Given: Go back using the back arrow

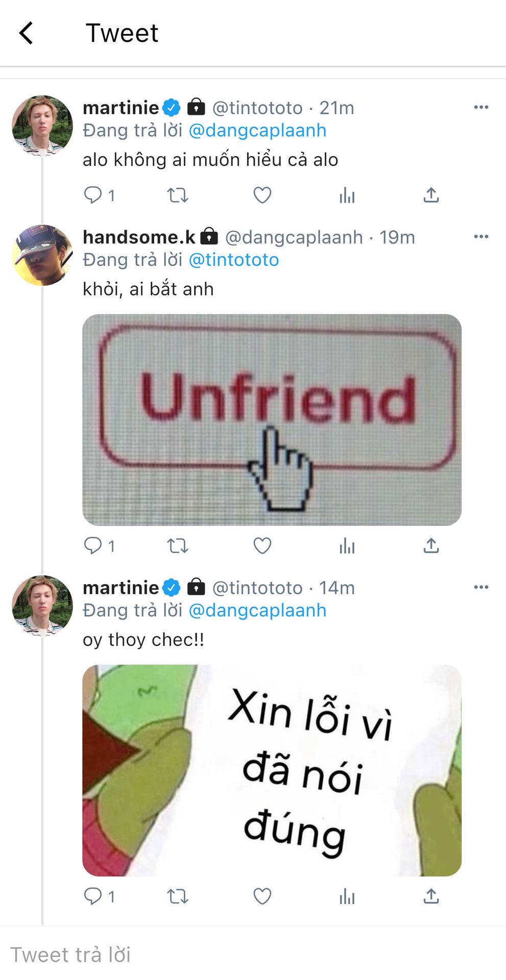Looking at the screenshot, I should [x=27, y=34].
